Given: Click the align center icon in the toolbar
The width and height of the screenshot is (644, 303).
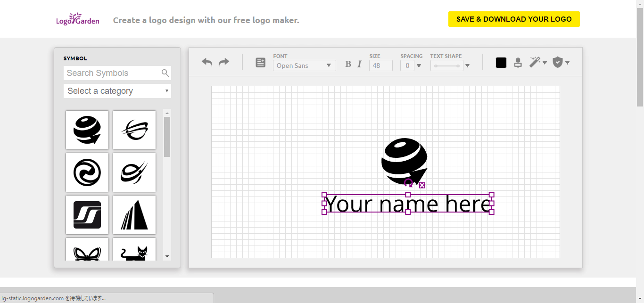Looking at the screenshot, I should (x=518, y=62).
